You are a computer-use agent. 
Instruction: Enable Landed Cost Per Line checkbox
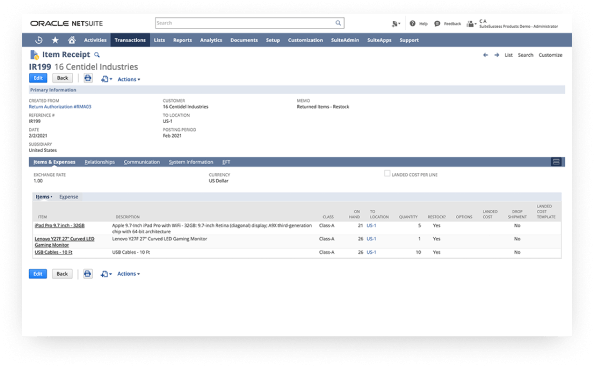[387, 173]
